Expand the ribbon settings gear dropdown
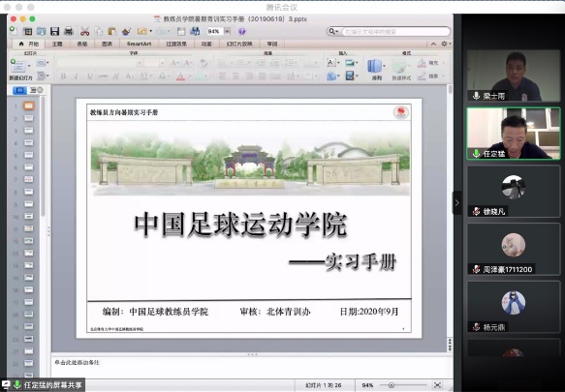 pos(446,44)
